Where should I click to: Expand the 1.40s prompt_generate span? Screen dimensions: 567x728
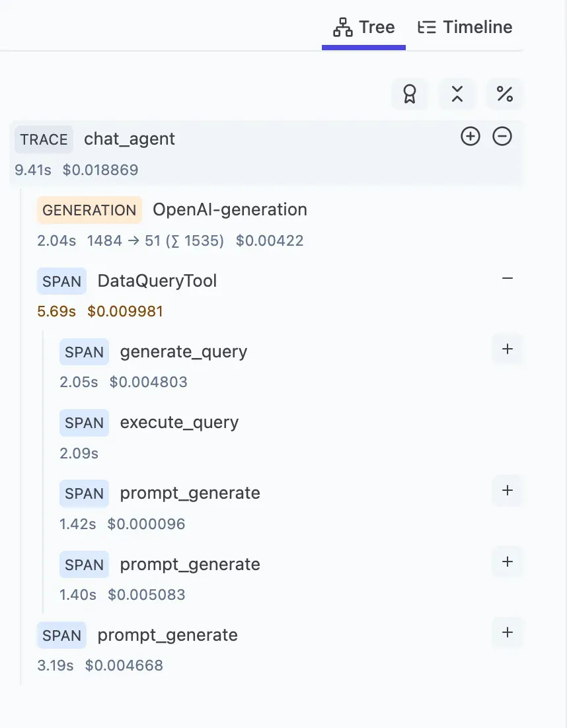point(508,562)
